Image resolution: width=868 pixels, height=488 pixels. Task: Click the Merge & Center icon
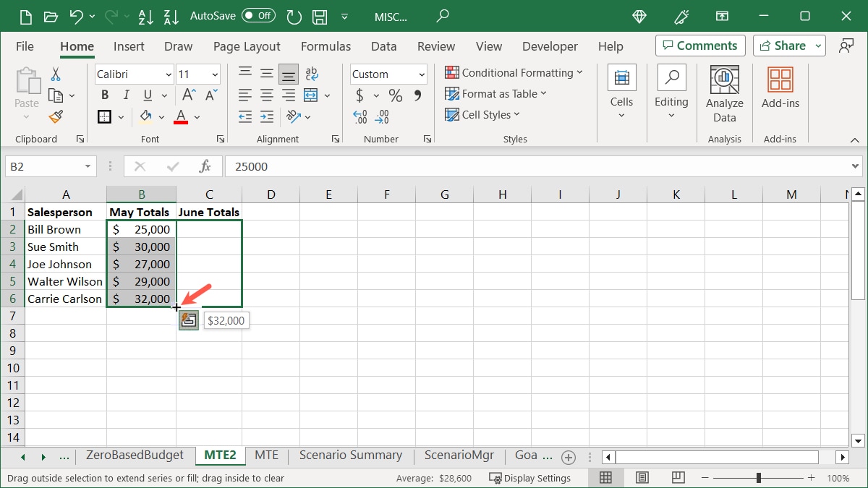[311, 95]
